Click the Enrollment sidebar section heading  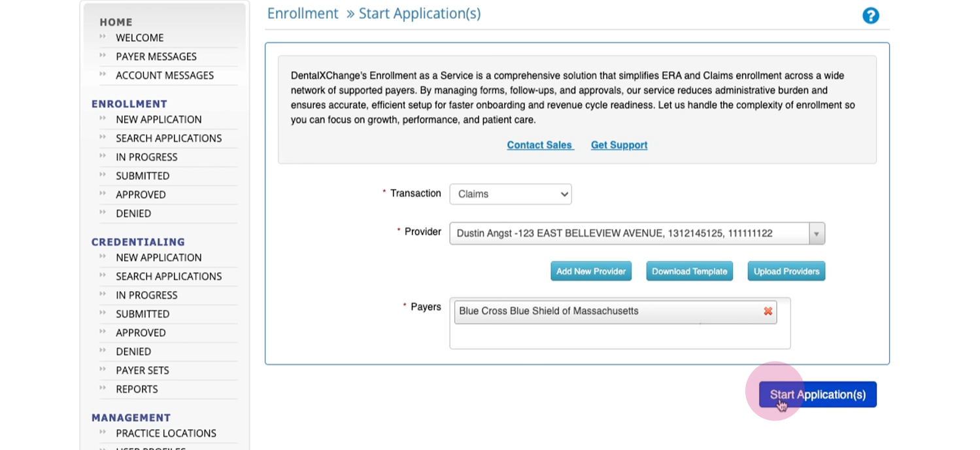click(x=129, y=104)
